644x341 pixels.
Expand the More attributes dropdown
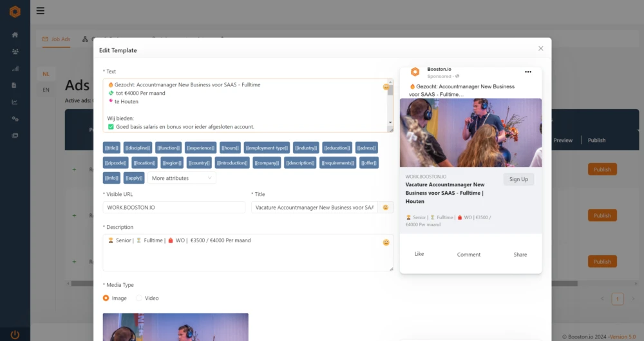coord(182,178)
